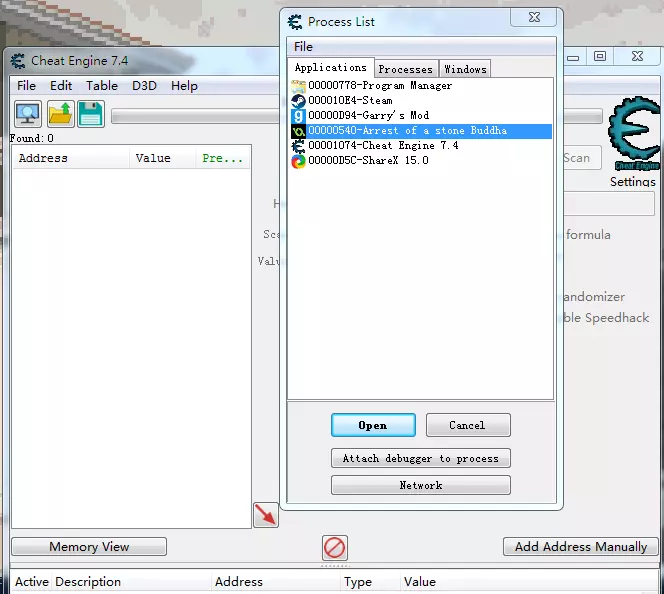Click the Cancel button
The height and width of the screenshot is (594, 664).
pyautogui.click(x=468, y=425)
